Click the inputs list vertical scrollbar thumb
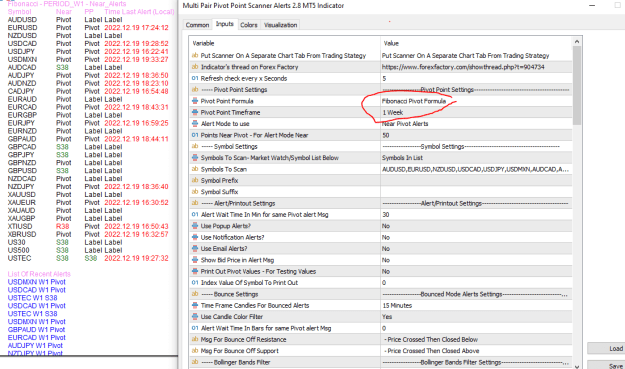This screenshot has height=369, width=625. point(576,85)
